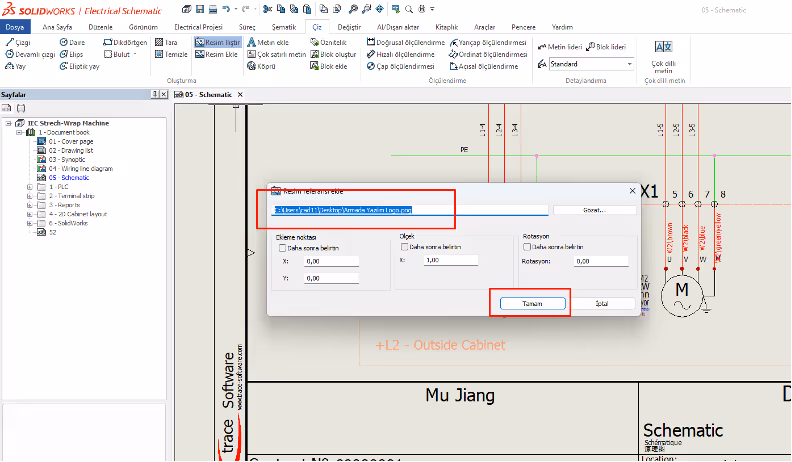Select Ordinat ölçülendirmesi tool

488,54
